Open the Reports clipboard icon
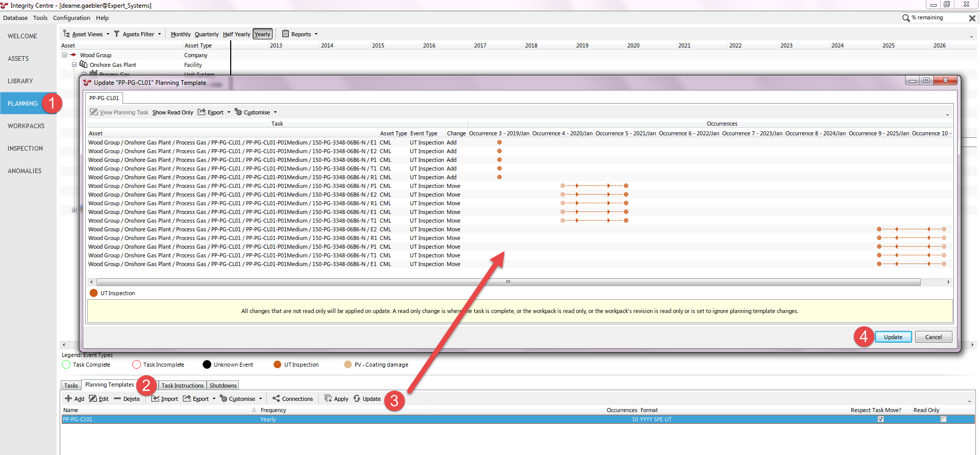The image size is (980, 455). coord(285,34)
